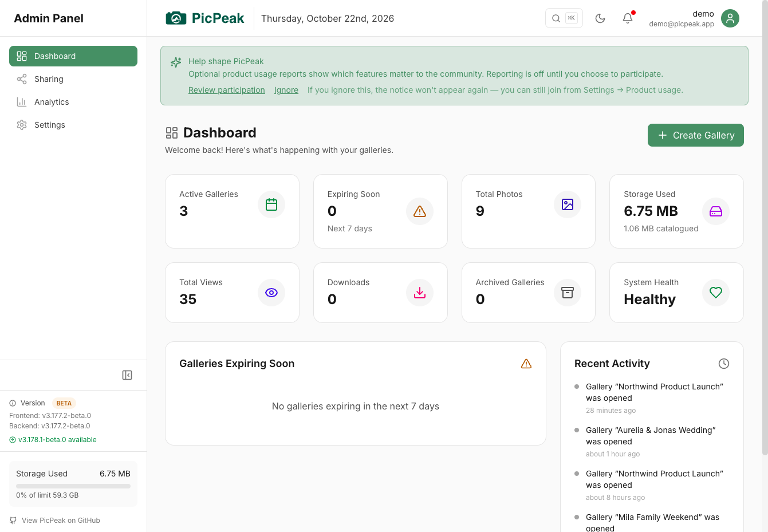The height and width of the screenshot is (532, 768).
Task: Click the Archived Galleries box icon
Action: [x=568, y=293]
